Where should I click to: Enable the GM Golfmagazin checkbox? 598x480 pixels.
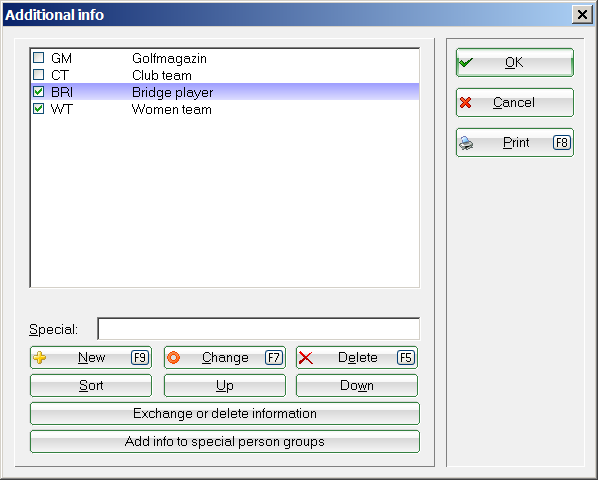click(39, 58)
